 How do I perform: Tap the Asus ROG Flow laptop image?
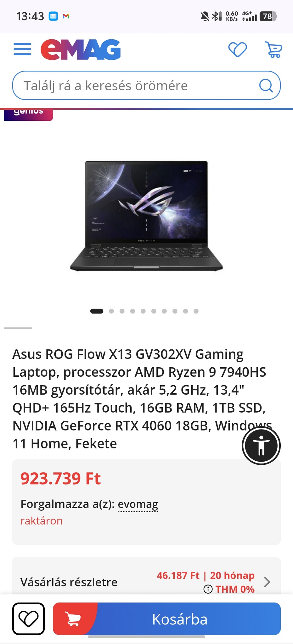(146, 216)
